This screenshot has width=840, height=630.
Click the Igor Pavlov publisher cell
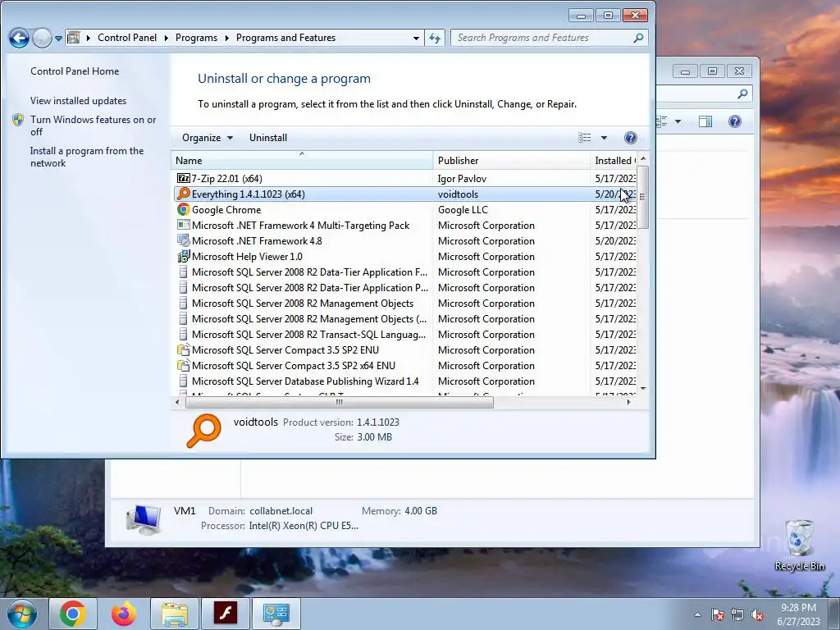click(462, 178)
